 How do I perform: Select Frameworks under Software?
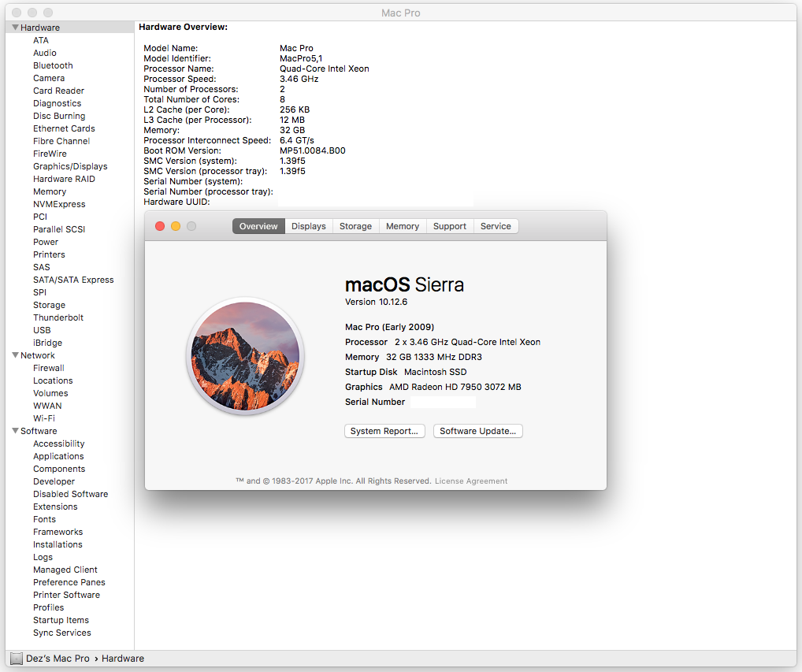click(x=58, y=532)
